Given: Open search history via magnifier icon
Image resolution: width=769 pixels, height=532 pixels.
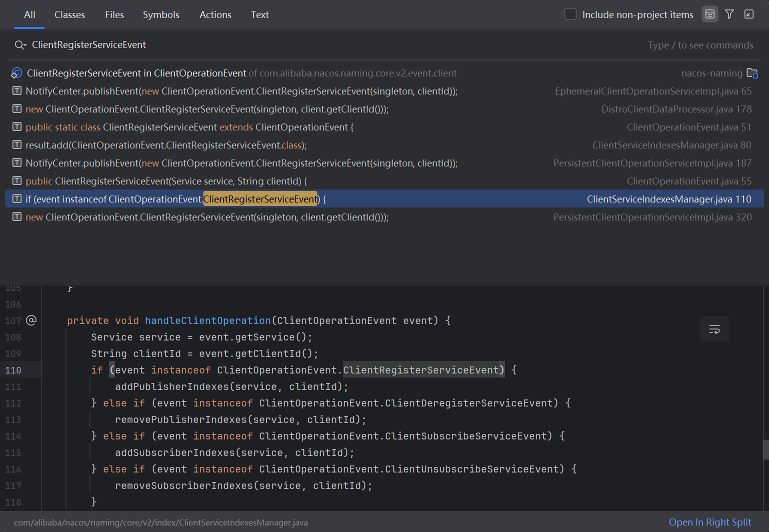Looking at the screenshot, I should [20, 45].
